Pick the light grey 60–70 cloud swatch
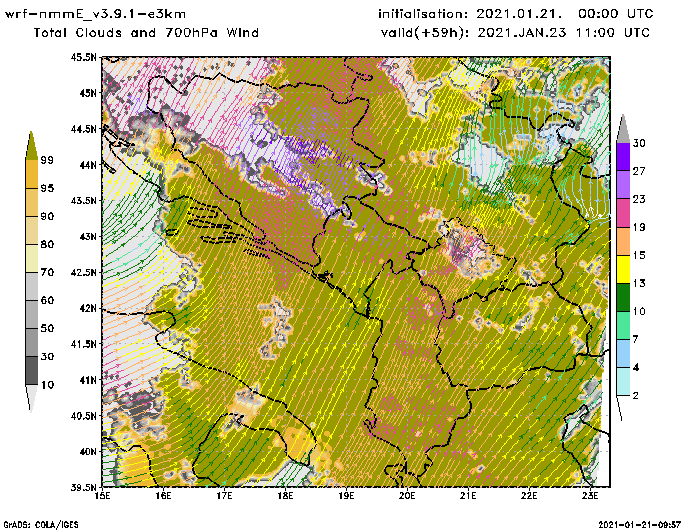This screenshot has width=700, height=530. pos(31,286)
